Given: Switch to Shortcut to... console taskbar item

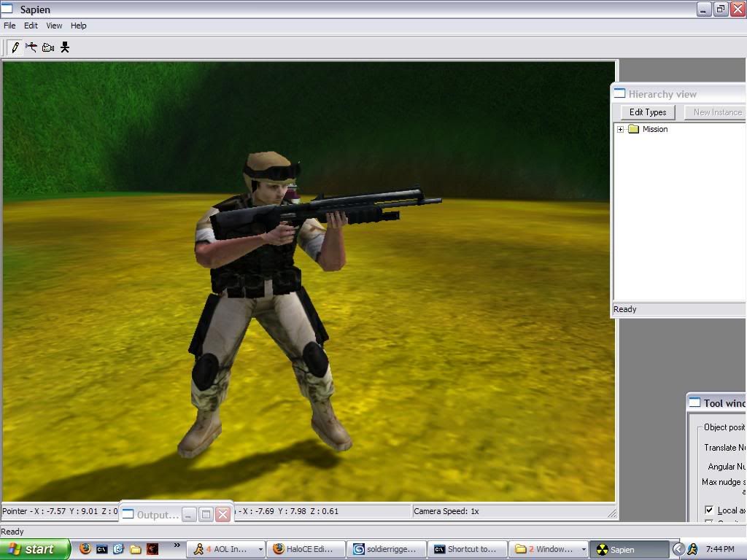Looking at the screenshot, I should pos(468,549).
